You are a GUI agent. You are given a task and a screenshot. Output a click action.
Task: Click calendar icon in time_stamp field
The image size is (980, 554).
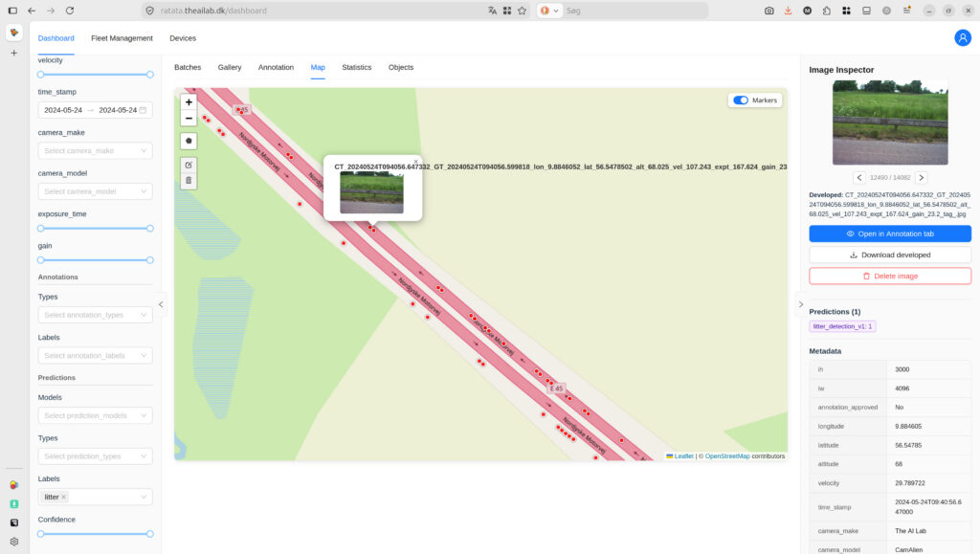(144, 110)
